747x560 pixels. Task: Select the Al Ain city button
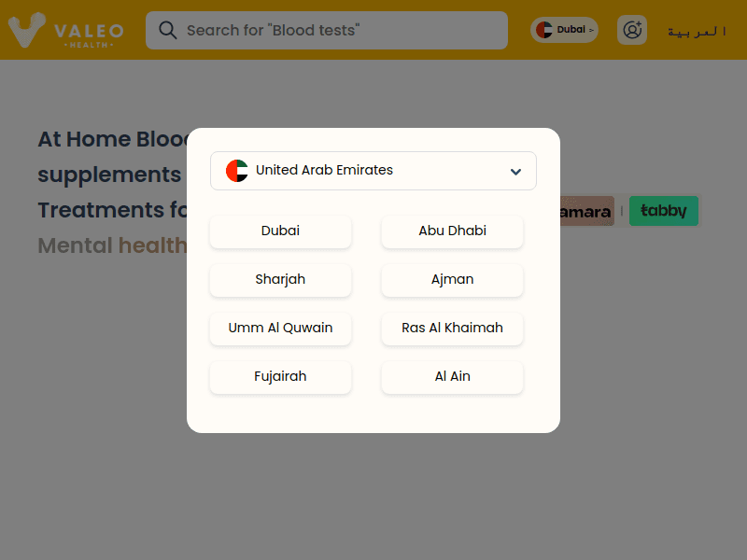452,377
